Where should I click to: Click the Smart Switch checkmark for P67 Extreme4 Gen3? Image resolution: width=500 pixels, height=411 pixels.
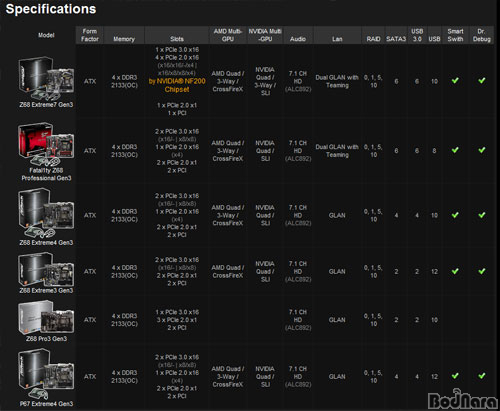(x=455, y=376)
